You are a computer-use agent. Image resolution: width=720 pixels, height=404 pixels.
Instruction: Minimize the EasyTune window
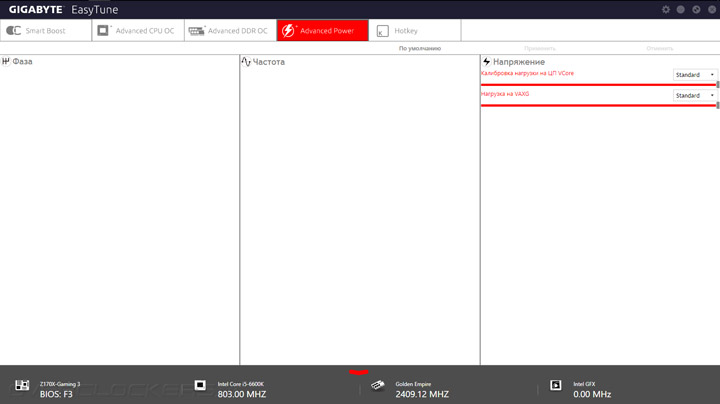(681, 9)
